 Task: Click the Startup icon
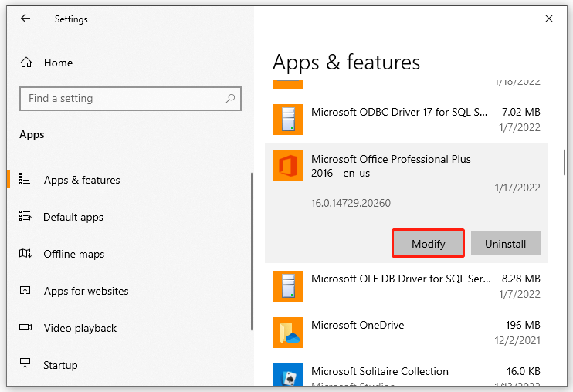click(x=25, y=364)
